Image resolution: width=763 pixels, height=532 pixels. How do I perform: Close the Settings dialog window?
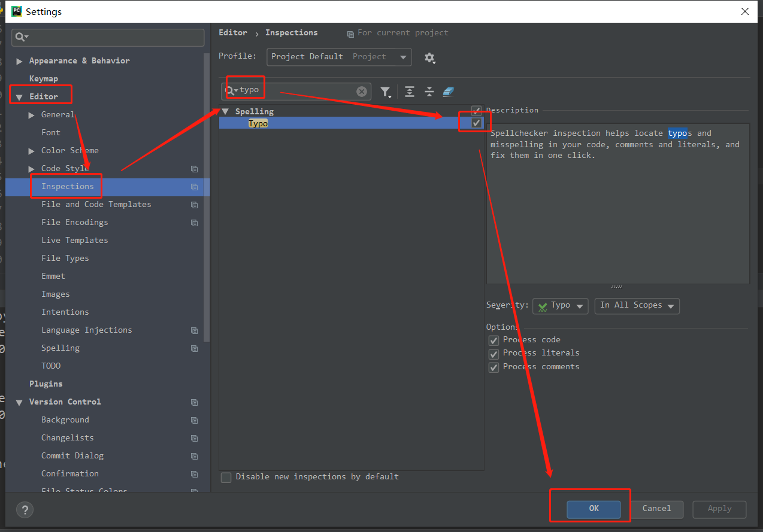coord(744,11)
